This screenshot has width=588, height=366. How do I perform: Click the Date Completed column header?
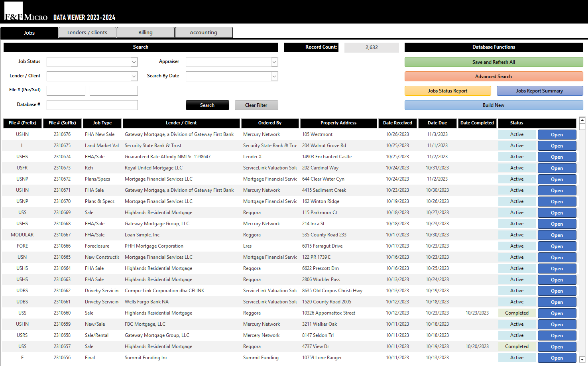(x=477, y=123)
